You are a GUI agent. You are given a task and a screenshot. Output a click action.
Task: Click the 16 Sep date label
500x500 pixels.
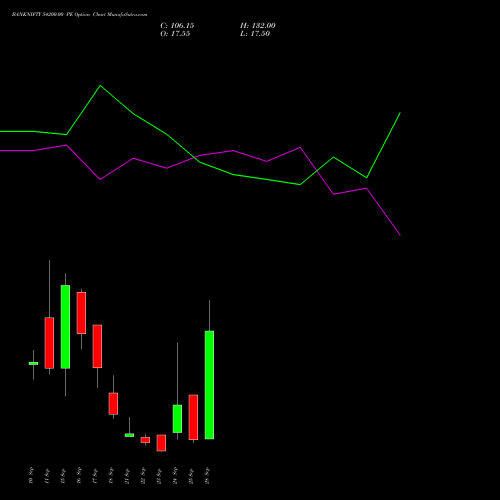coord(79,476)
